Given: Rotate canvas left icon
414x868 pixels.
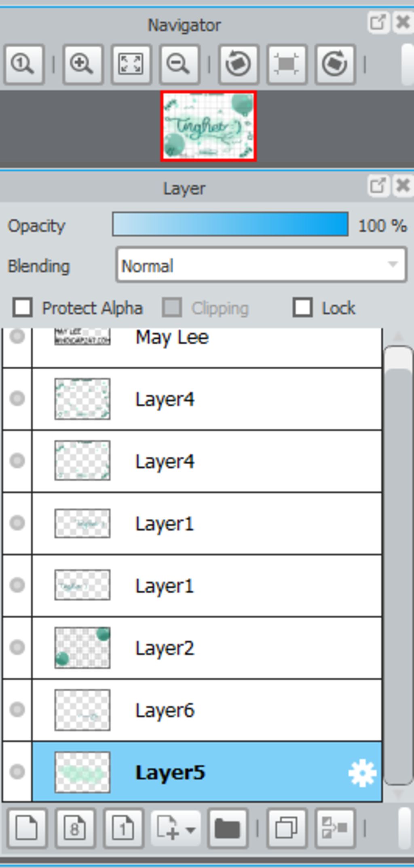Looking at the screenshot, I should pyautogui.click(x=238, y=64).
